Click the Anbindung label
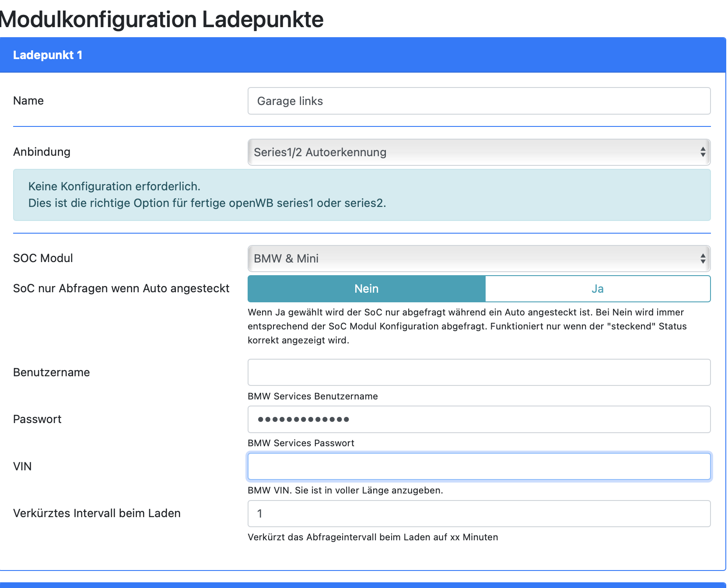728x588 pixels. pyautogui.click(x=42, y=152)
